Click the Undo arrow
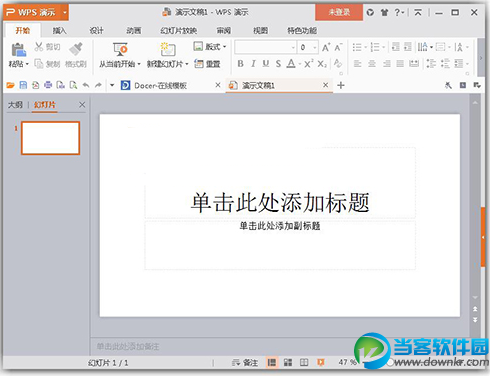Screen dimensions: 490x376 (86, 85)
